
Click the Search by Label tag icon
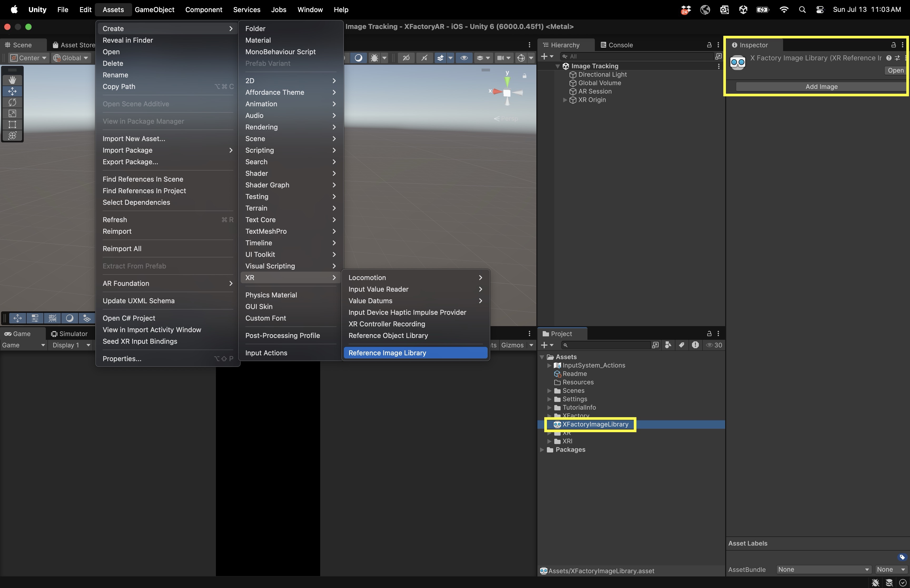682,345
